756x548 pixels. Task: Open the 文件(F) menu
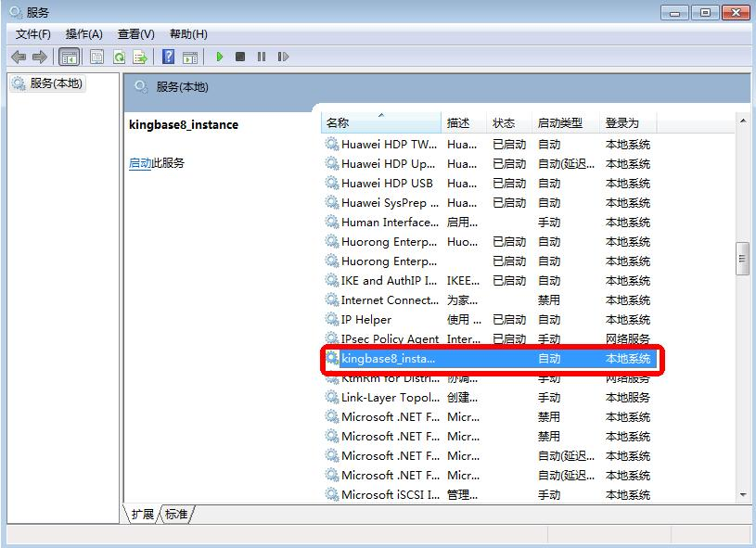[32, 34]
